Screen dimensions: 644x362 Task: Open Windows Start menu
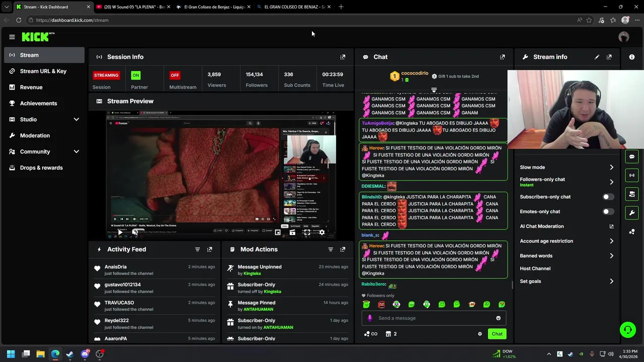pyautogui.click(x=11, y=354)
